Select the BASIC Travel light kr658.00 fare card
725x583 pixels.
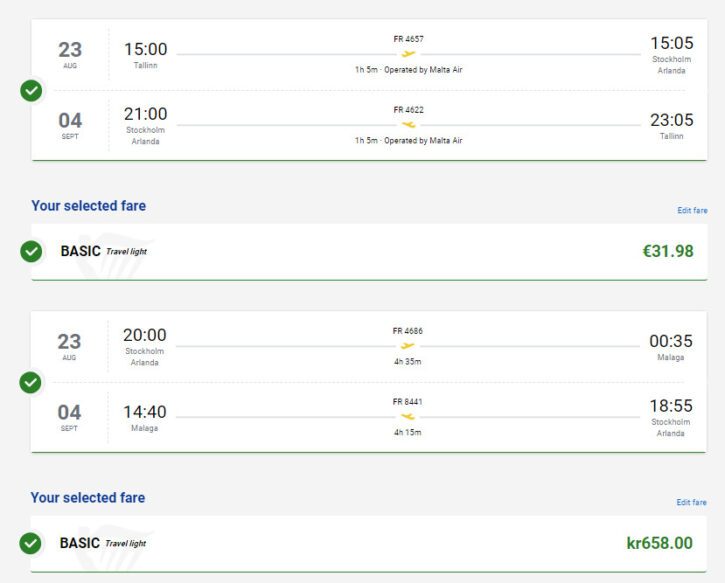(x=369, y=544)
